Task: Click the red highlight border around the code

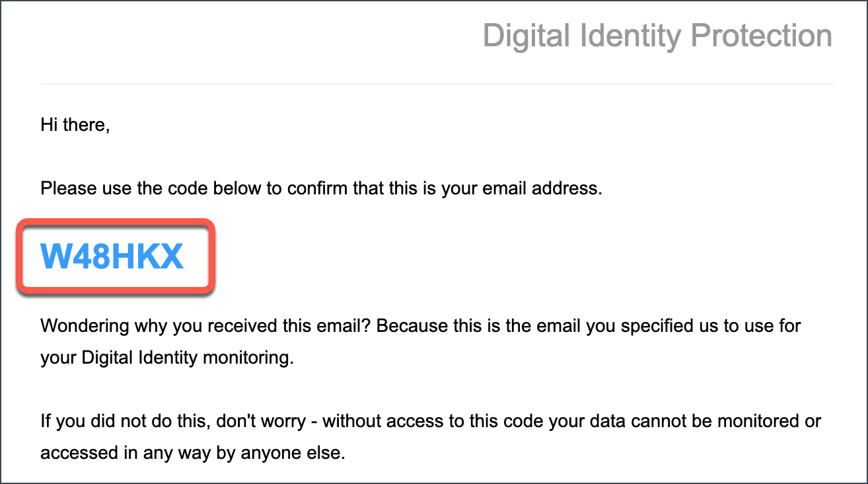Action: (116, 220)
